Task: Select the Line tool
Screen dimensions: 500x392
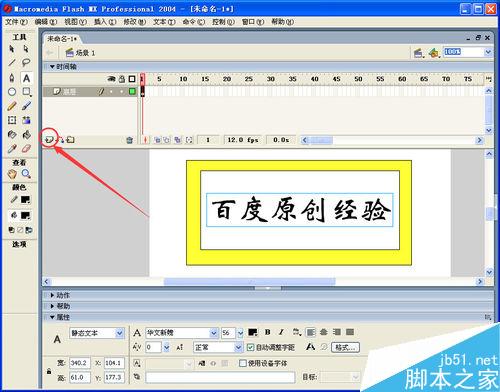Action: [12, 62]
